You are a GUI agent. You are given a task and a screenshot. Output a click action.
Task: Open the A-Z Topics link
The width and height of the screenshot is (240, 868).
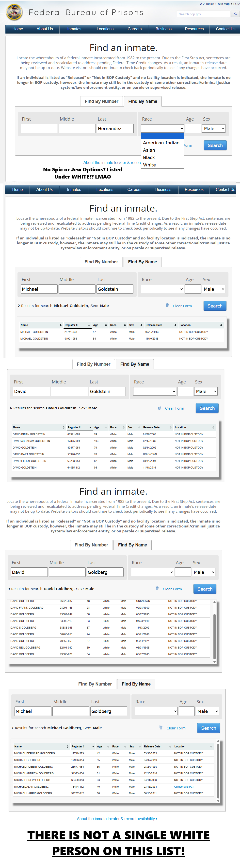click(x=207, y=4)
